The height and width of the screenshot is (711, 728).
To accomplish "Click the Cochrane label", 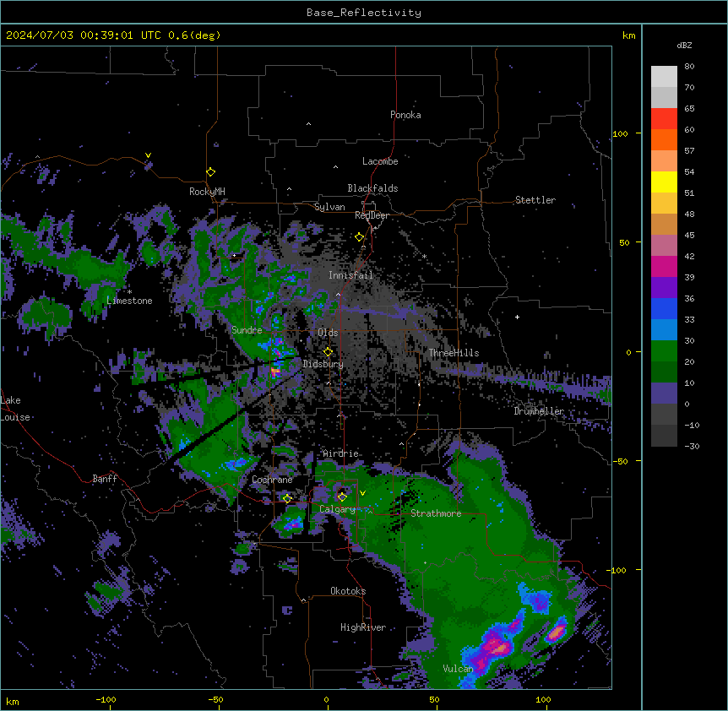I will pos(272,480).
